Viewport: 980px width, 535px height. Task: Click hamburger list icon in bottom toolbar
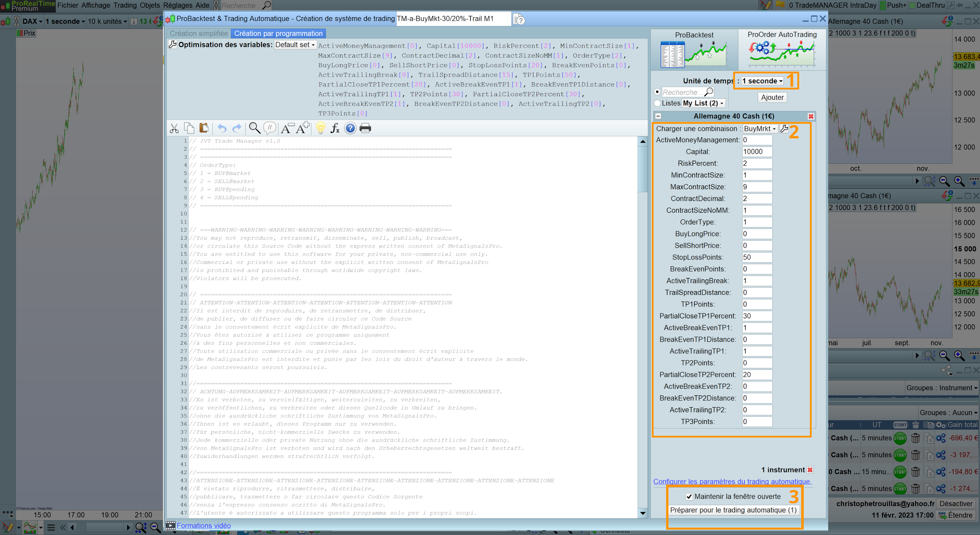[51, 527]
